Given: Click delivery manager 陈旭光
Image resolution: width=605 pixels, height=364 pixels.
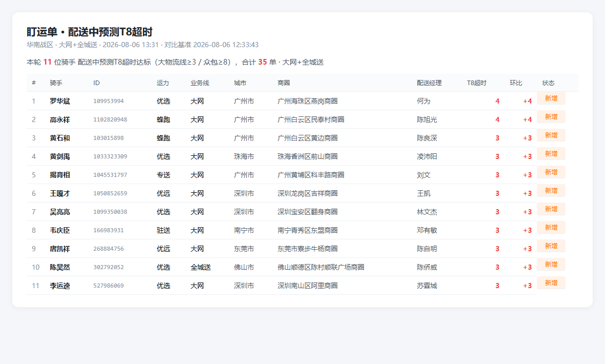Looking at the screenshot, I should point(427,119).
